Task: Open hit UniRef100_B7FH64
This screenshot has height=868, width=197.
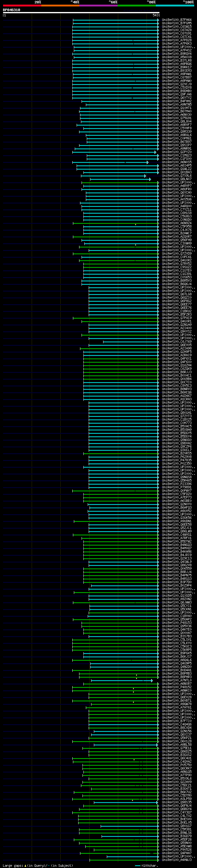Action: (x=177, y=20)
